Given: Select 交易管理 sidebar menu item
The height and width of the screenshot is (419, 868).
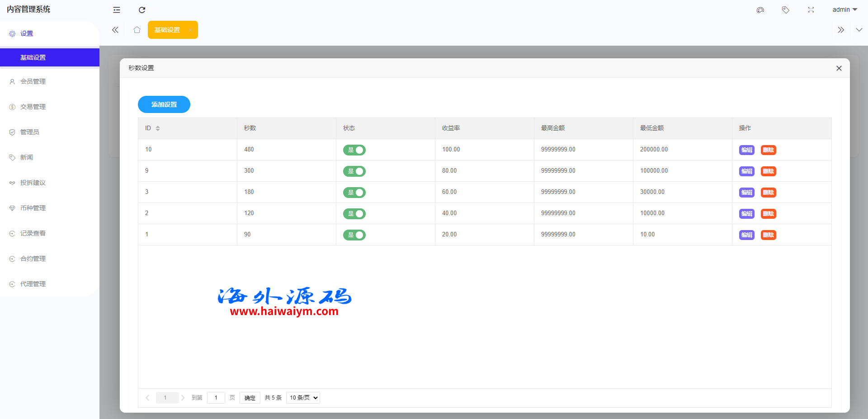Looking at the screenshot, I should (x=33, y=107).
